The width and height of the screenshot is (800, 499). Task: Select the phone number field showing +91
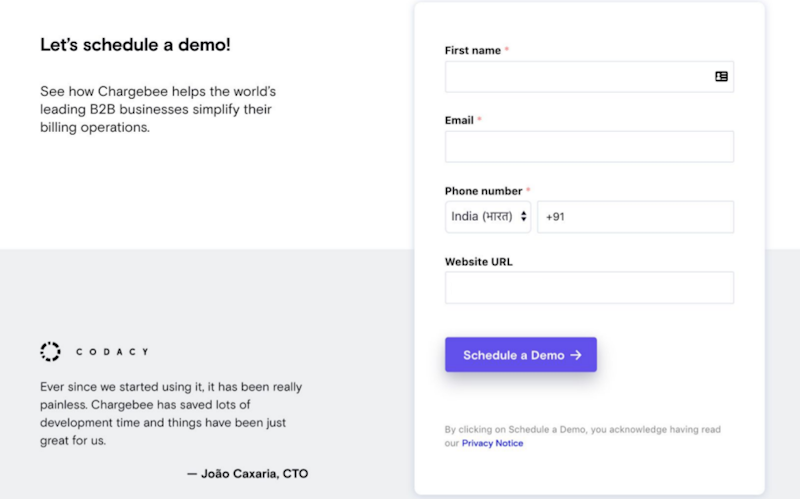pos(635,217)
